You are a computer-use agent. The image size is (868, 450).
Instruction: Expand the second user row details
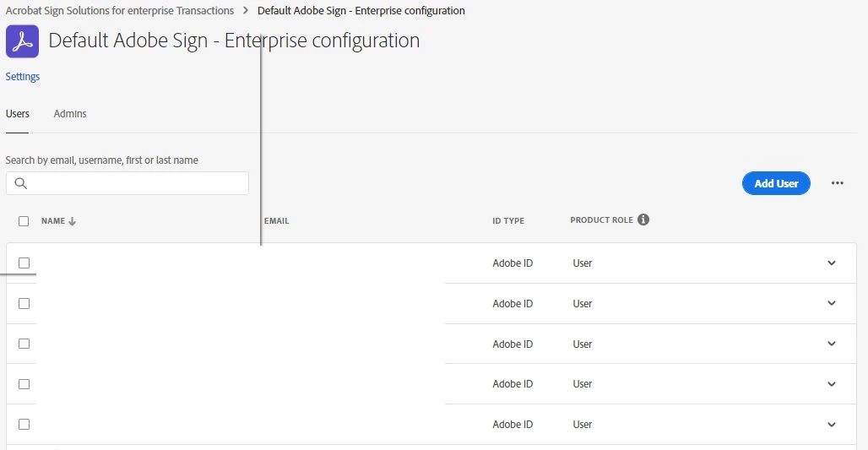[832, 303]
